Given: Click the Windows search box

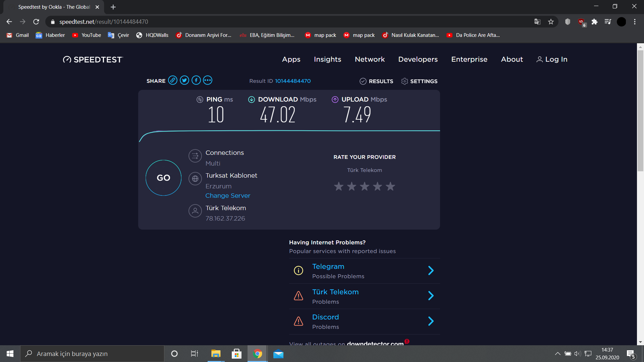Looking at the screenshot, I should pyautogui.click(x=92, y=354).
